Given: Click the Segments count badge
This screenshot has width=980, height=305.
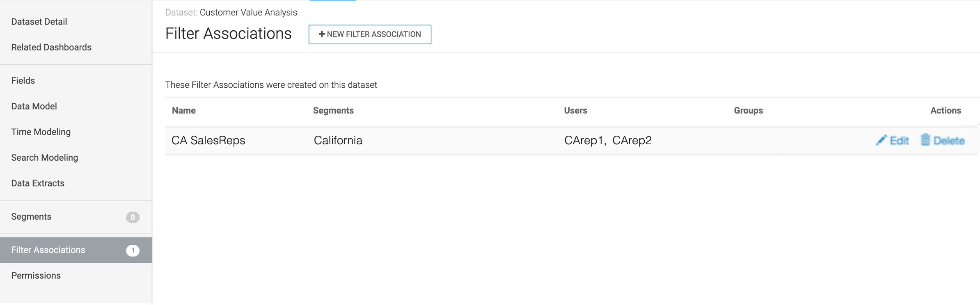Looking at the screenshot, I should coord(133,217).
